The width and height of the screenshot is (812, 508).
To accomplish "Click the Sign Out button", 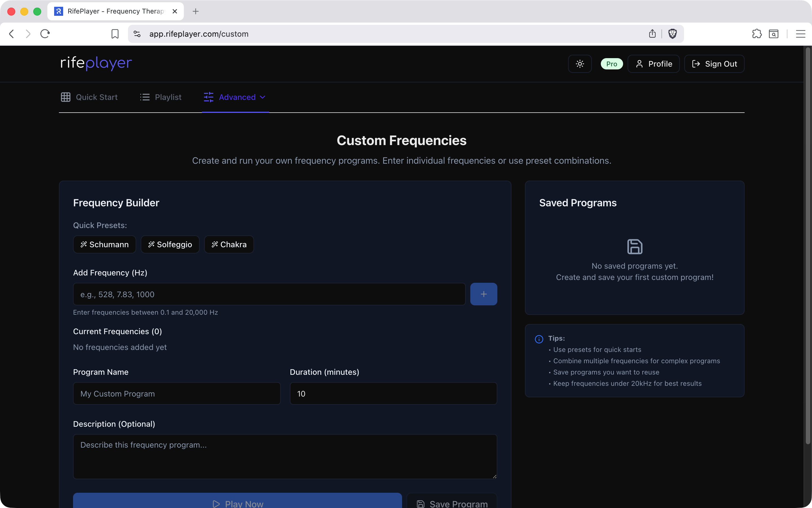I will click(714, 64).
